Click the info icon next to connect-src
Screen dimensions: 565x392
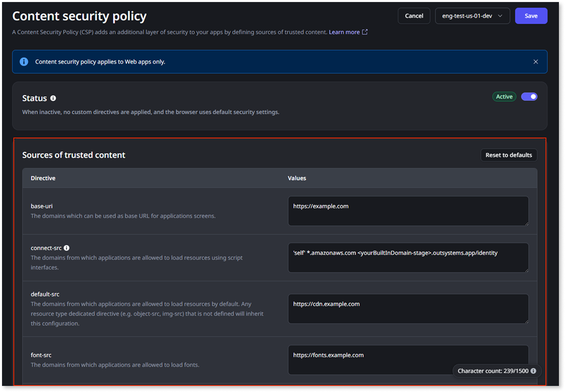67,248
